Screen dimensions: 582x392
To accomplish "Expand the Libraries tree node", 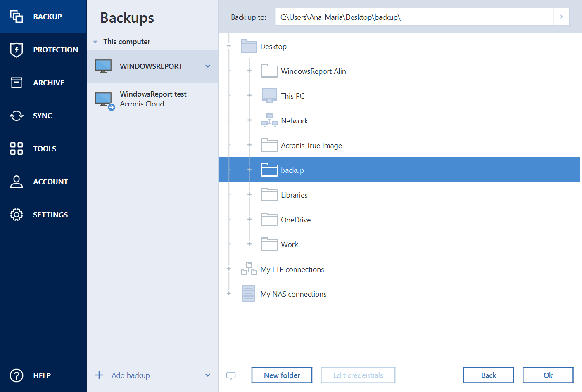I will coord(249,194).
